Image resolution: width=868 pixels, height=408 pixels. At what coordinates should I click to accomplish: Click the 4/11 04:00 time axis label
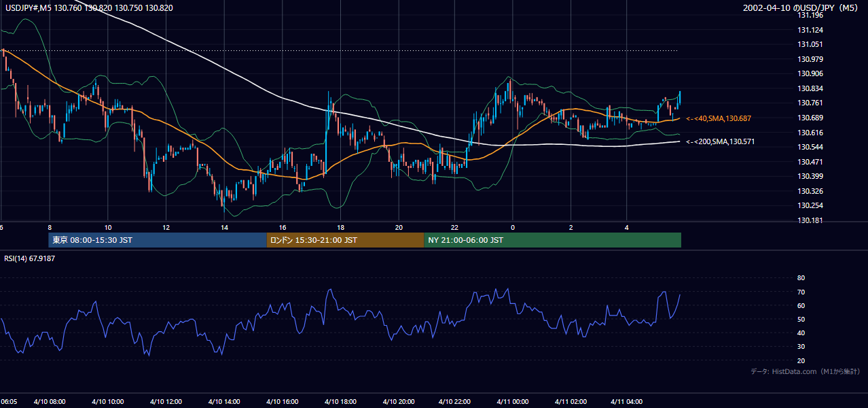pyautogui.click(x=628, y=402)
